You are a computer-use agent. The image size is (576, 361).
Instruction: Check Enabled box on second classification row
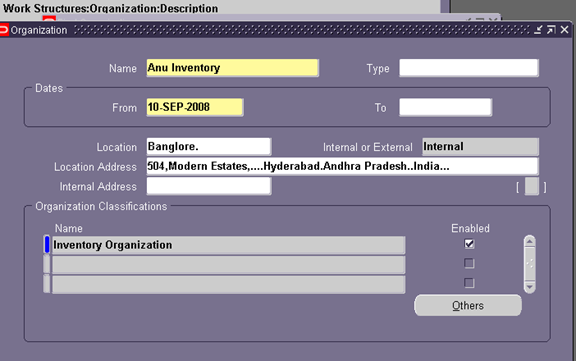click(469, 263)
